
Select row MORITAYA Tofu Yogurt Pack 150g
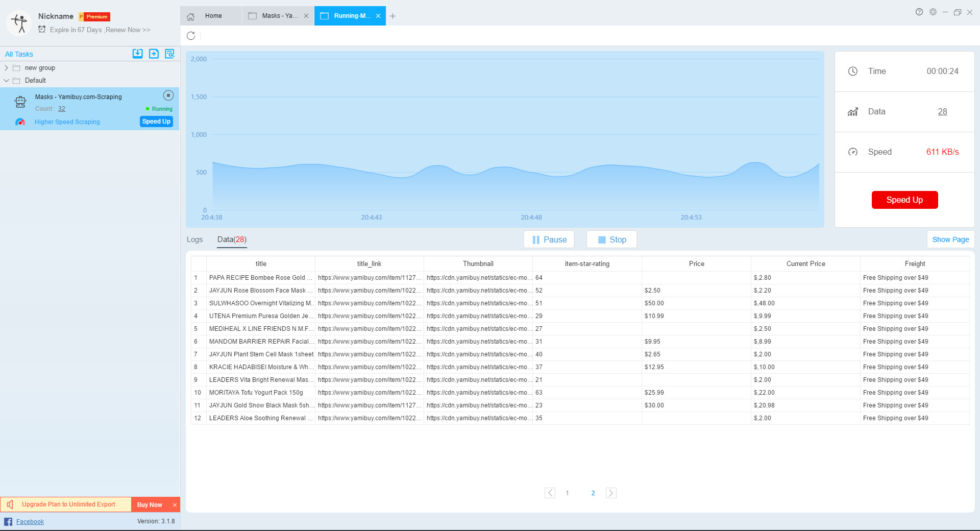pos(580,393)
